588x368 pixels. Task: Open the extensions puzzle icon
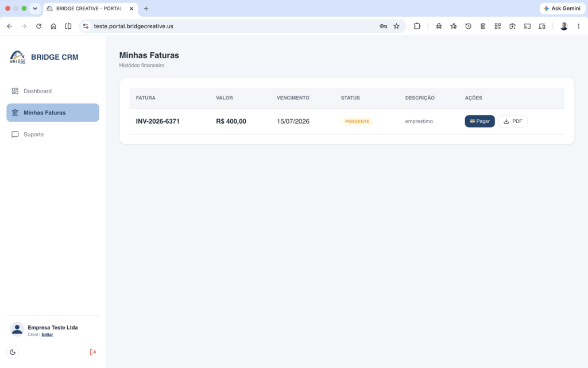pos(417,26)
